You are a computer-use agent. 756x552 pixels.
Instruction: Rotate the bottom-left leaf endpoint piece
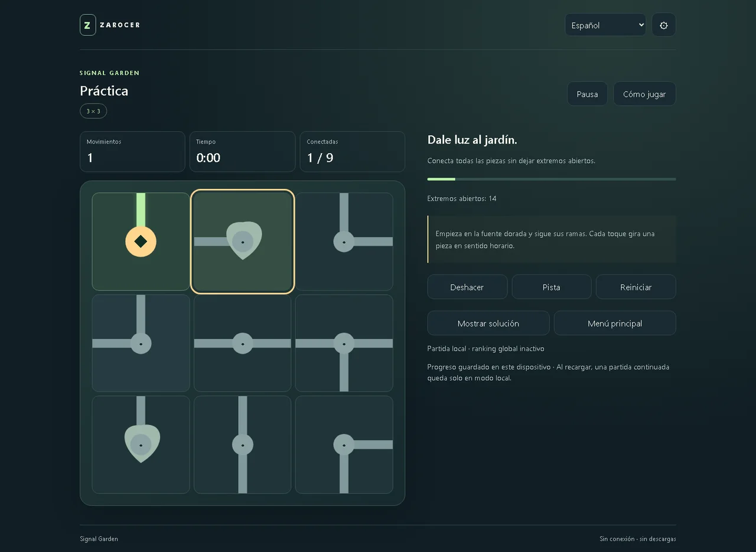(x=141, y=445)
